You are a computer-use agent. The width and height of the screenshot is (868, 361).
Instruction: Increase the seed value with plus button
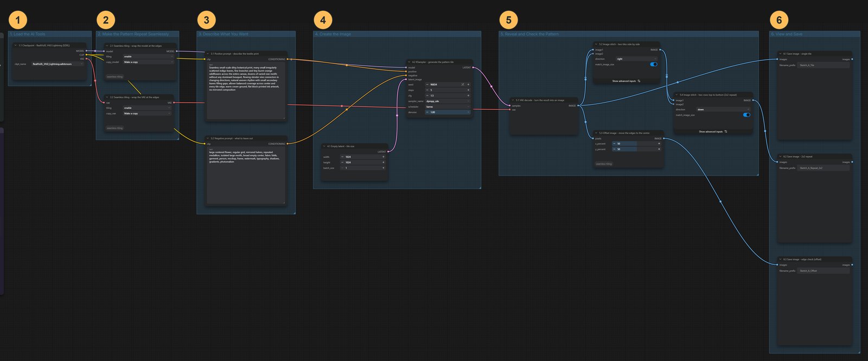tap(468, 85)
